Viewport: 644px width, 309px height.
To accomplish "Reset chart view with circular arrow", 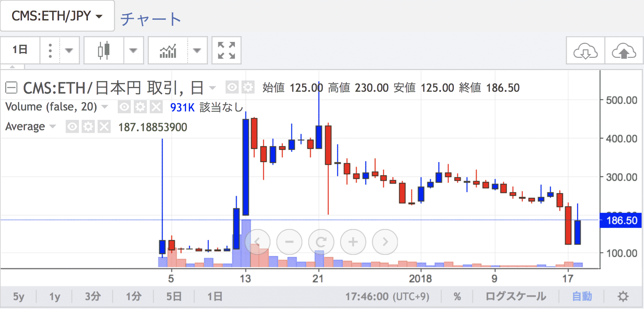I will coord(321,242).
